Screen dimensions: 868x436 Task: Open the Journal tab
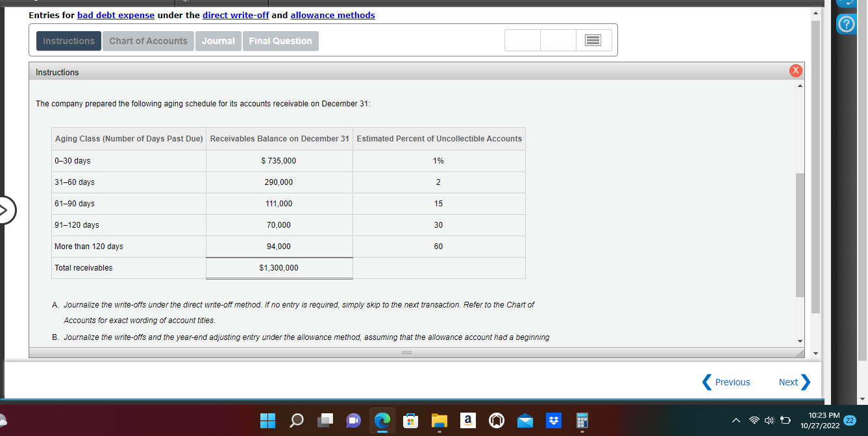point(218,40)
